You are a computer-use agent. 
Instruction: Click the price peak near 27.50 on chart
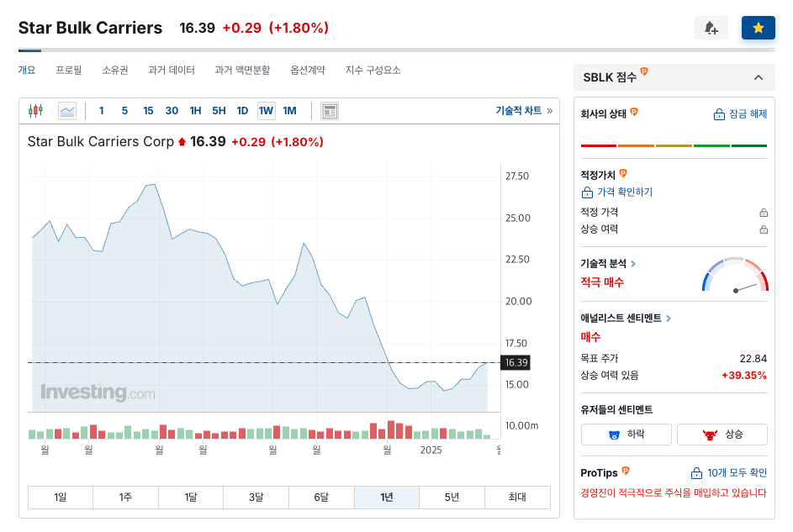(x=154, y=184)
